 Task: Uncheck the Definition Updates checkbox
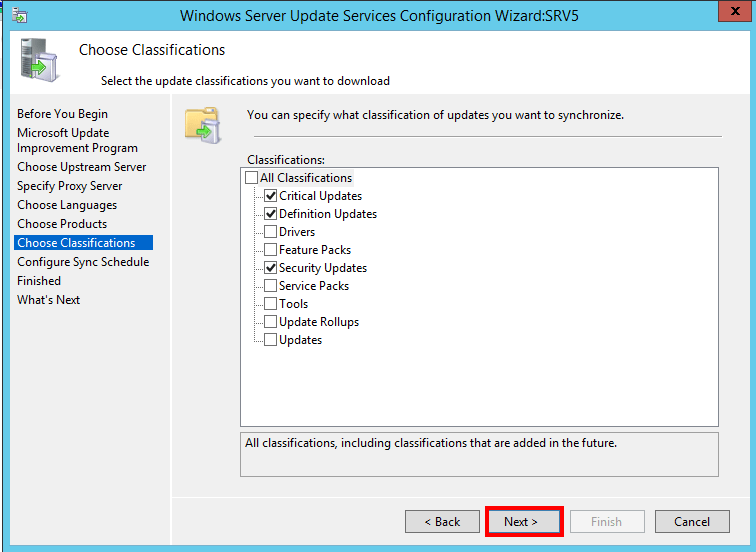click(270, 214)
